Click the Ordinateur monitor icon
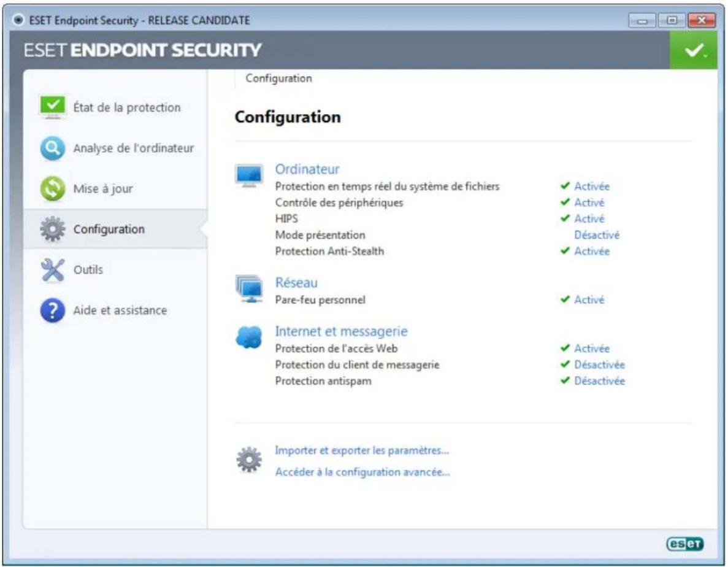The height and width of the screenshot is (567, 728). (250, 175)
